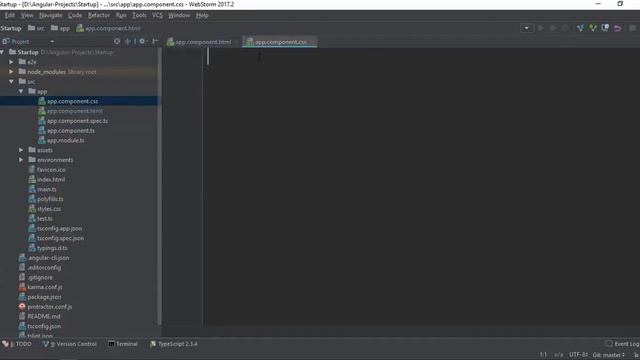Screen dimensions: 640x360
Task: Collapse the src folder arrow
Action: 11,81
